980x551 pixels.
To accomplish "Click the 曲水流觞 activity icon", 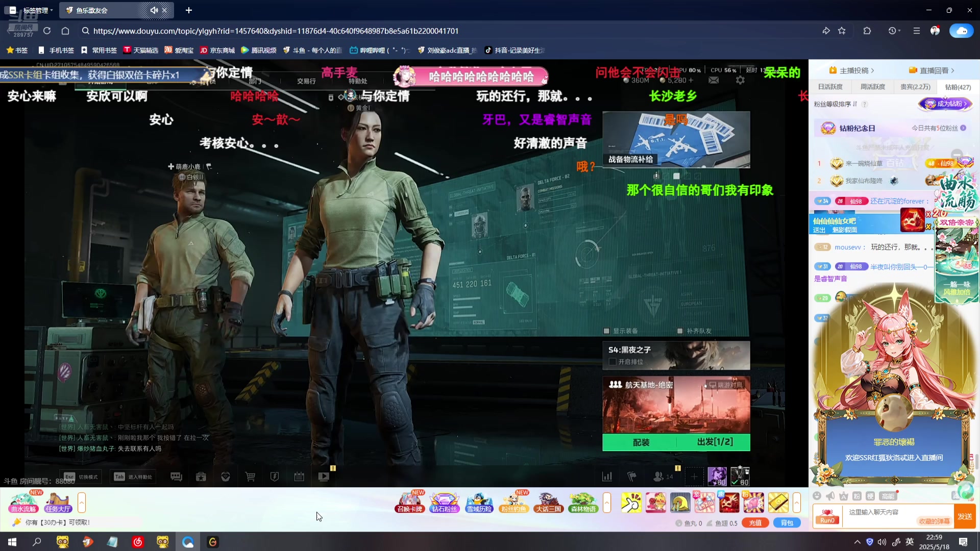I will (x=23, y=502).
